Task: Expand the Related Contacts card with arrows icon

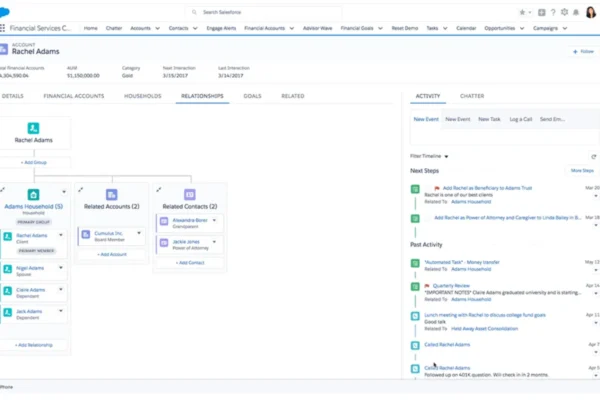Action: (x=158, y=189)
